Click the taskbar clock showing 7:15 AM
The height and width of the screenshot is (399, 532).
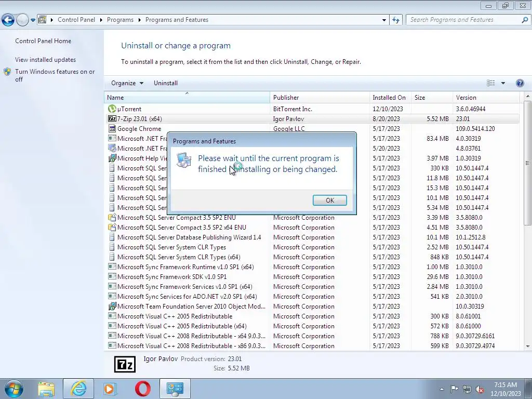tap(505, 389)
